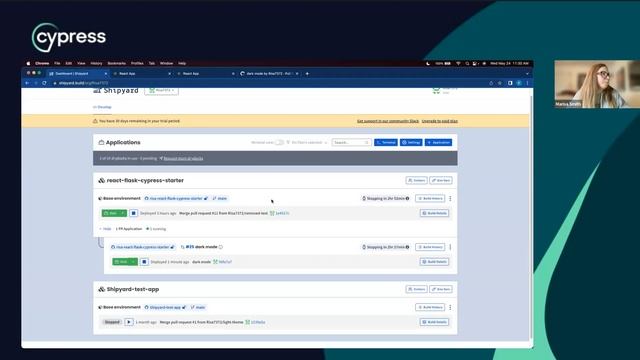The height and width of the screenshot is (360, 640).
Task: Open kebab menu for dark mode PR environment
Action: click(450, 247)
